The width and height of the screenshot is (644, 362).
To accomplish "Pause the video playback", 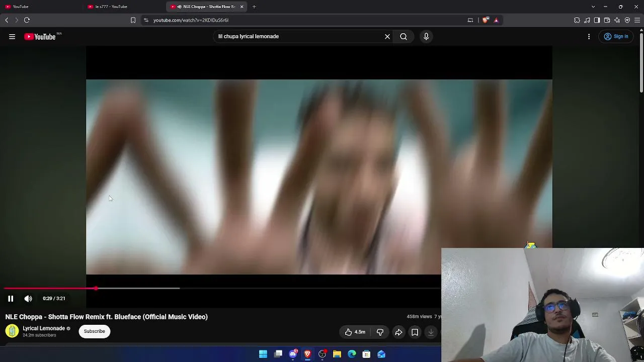I will [11, 299].
